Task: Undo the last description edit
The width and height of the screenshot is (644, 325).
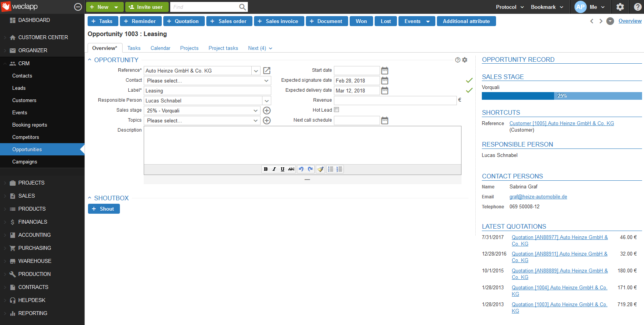Action: [301, 169]
